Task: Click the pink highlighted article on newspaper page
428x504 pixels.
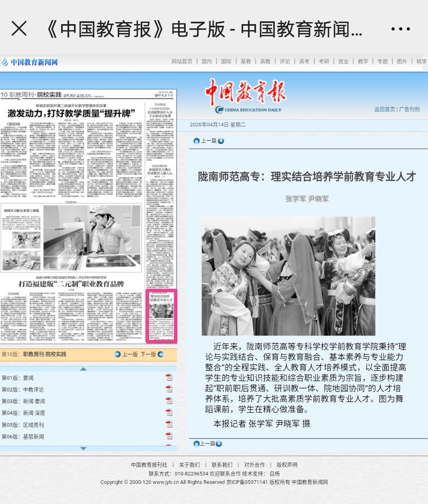Action: tap(161, 316)
